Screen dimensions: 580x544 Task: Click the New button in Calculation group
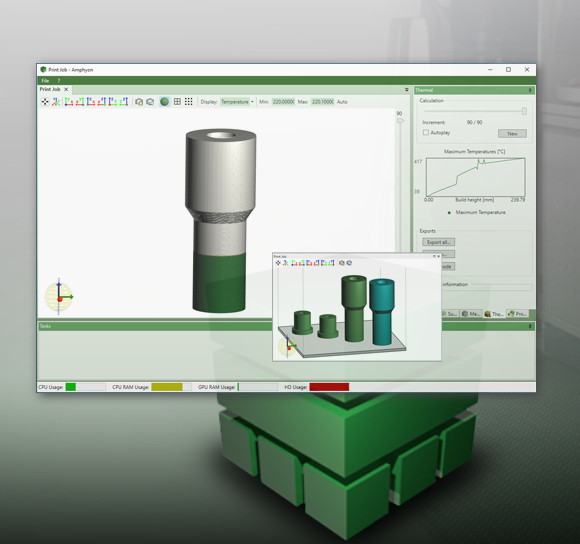pos(512,134)
